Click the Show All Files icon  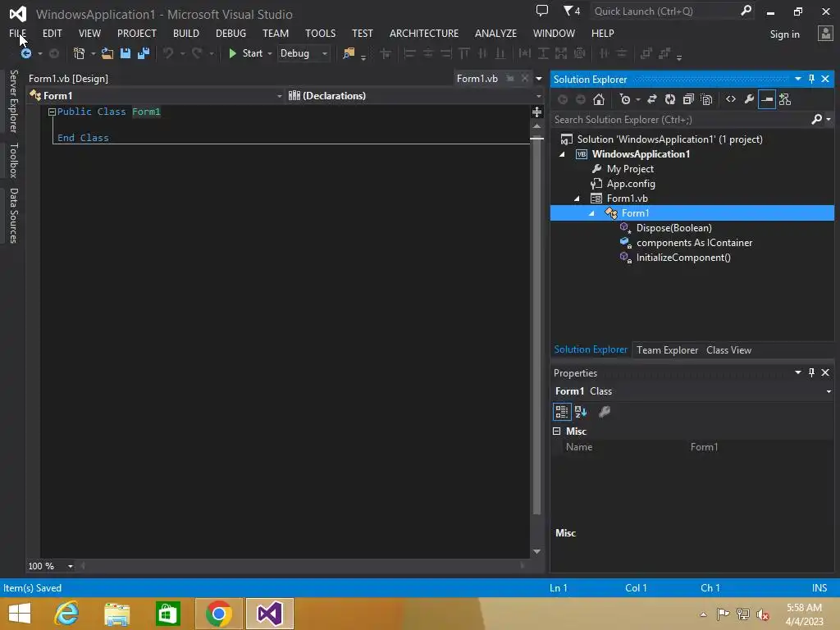pyautogui.click(x=706, y=99)
